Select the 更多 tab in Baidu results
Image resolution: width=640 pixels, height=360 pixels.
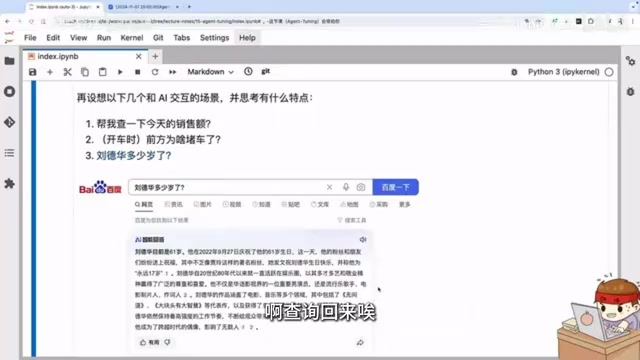pos(404,204)
